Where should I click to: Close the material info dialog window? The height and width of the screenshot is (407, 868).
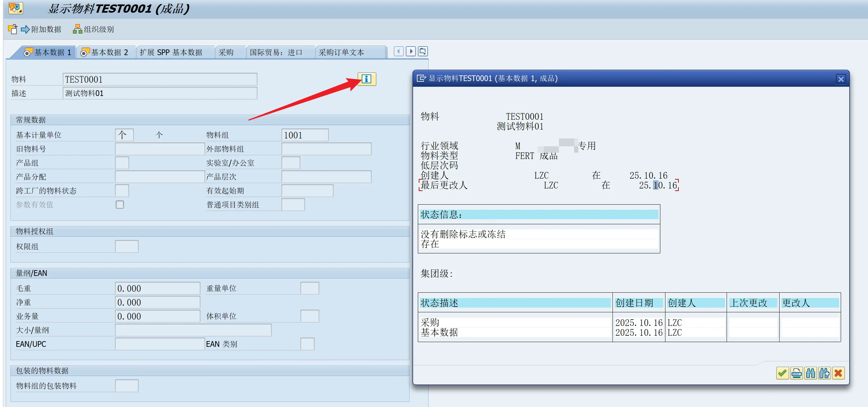click(x=840, y=79)
